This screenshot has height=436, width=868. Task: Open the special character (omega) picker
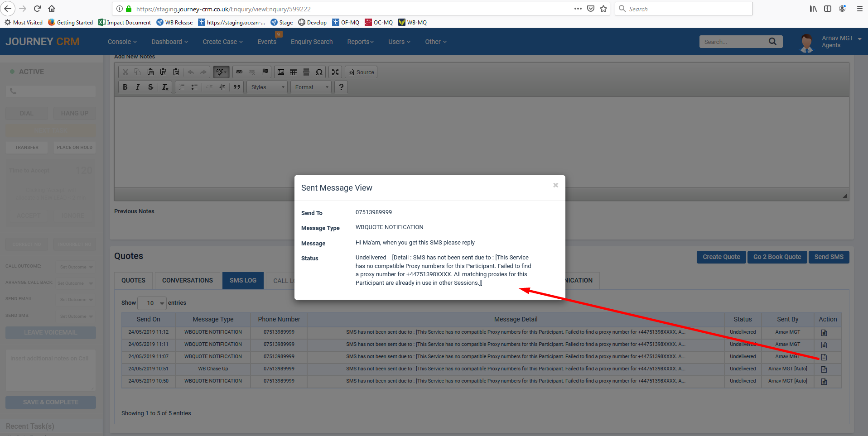point(319,72)
